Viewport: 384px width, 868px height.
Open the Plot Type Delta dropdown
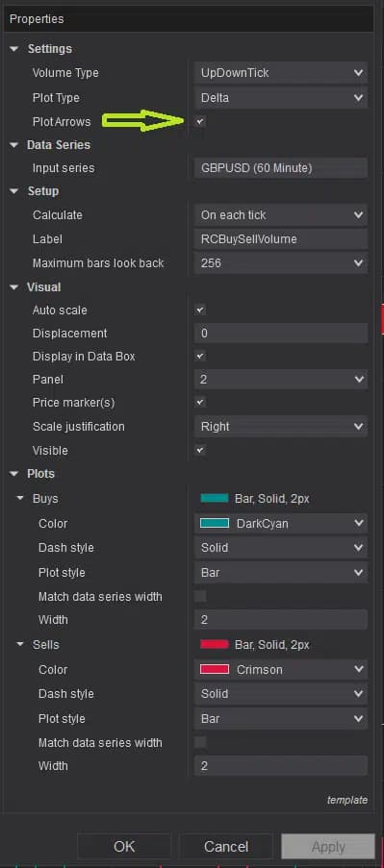click(x=280, y=98)
